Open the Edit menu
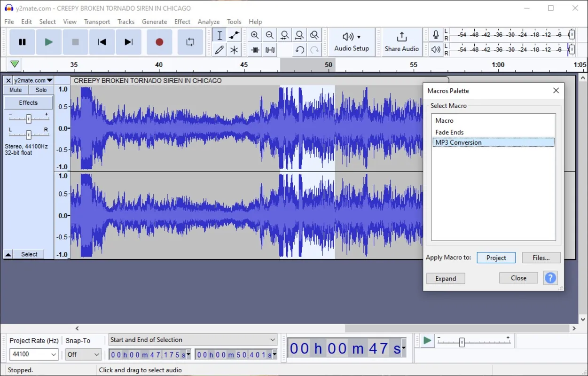The image size is (588, 376). (x=27, y=22)
